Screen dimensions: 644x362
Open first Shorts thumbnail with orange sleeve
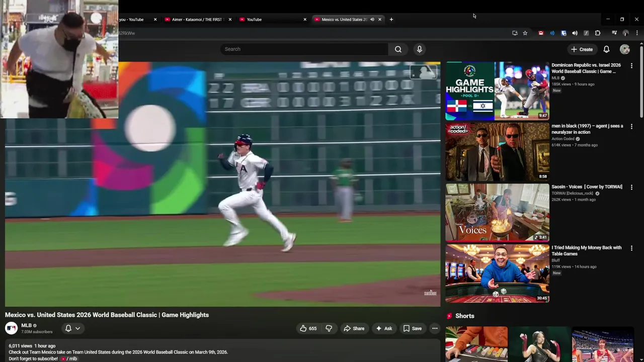(476, 344)
